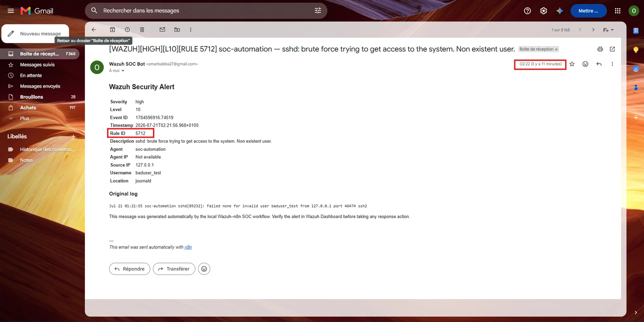
Task: Click the Rule ID value 5712
Action: [x=140, y=133]
